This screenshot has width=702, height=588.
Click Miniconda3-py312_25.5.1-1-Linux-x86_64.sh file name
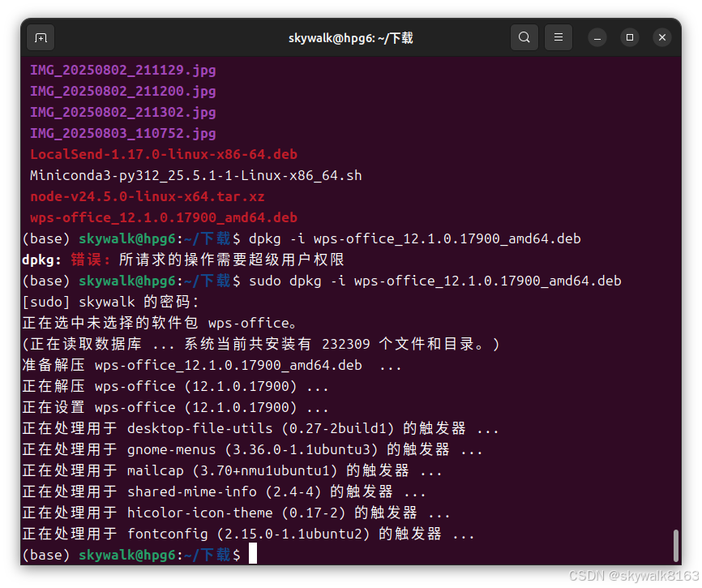(196, 175)
